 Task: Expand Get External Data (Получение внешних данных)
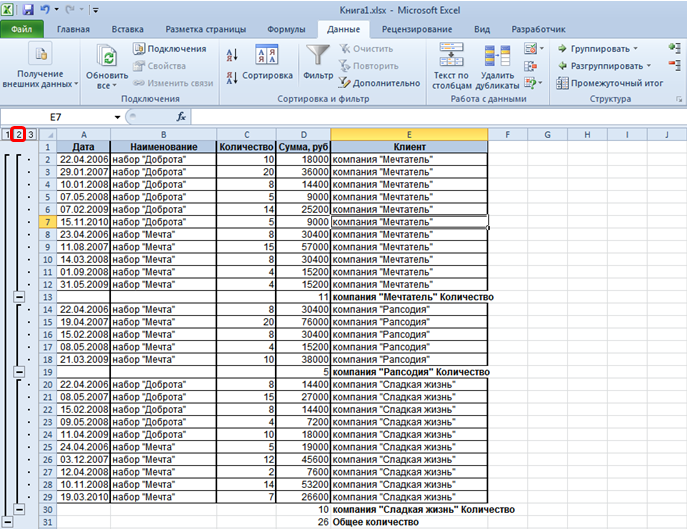[42, 62]
